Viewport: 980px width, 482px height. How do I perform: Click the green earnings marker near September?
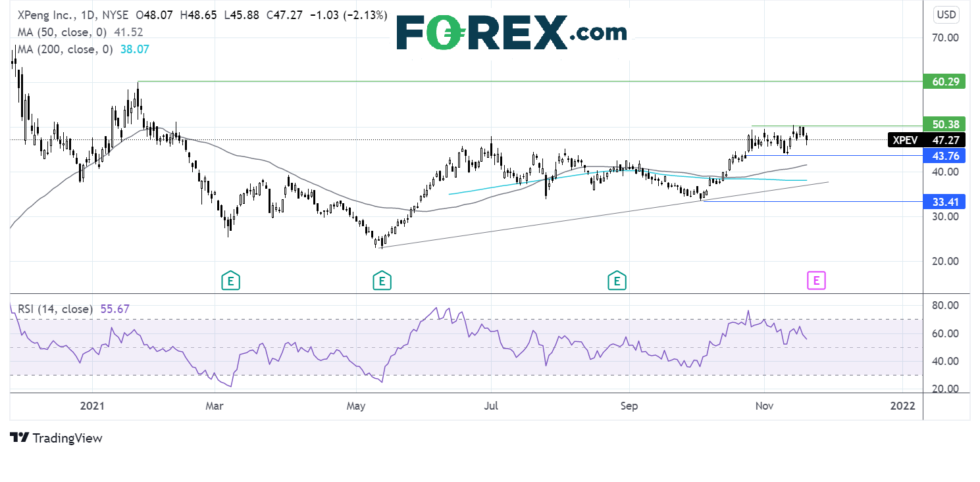point(617,281)
